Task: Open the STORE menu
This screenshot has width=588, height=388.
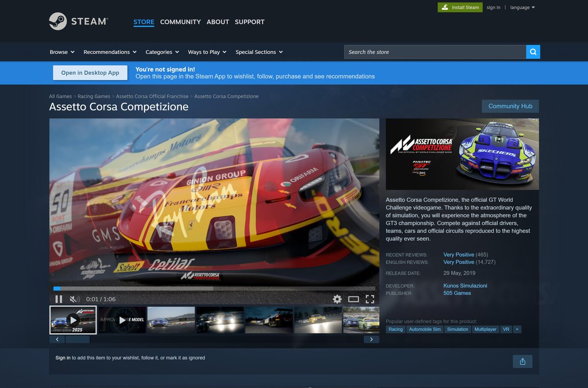Action: 144,22
